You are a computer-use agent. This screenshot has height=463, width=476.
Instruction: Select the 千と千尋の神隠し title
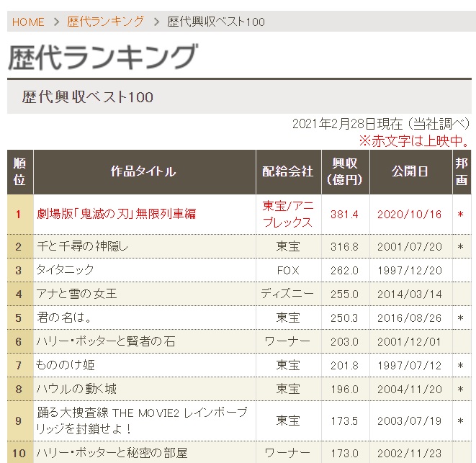coord(82,246)
